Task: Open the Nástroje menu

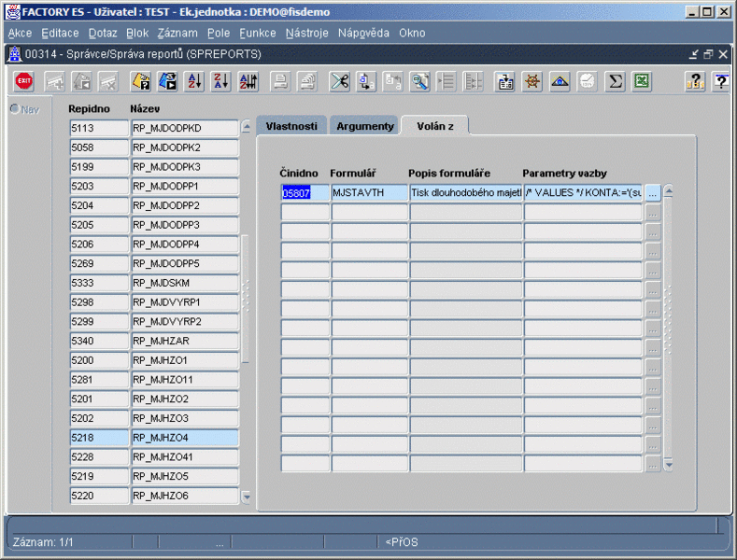Action: point(306,33)
